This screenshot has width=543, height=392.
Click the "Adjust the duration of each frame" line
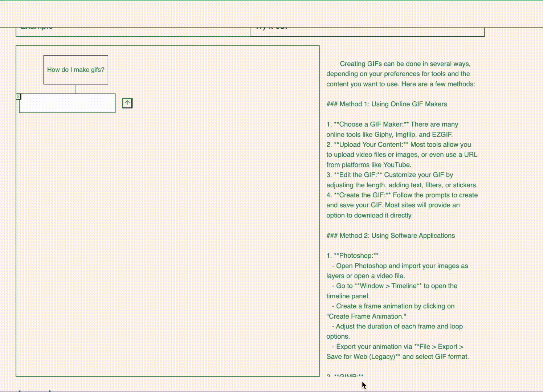399,326
